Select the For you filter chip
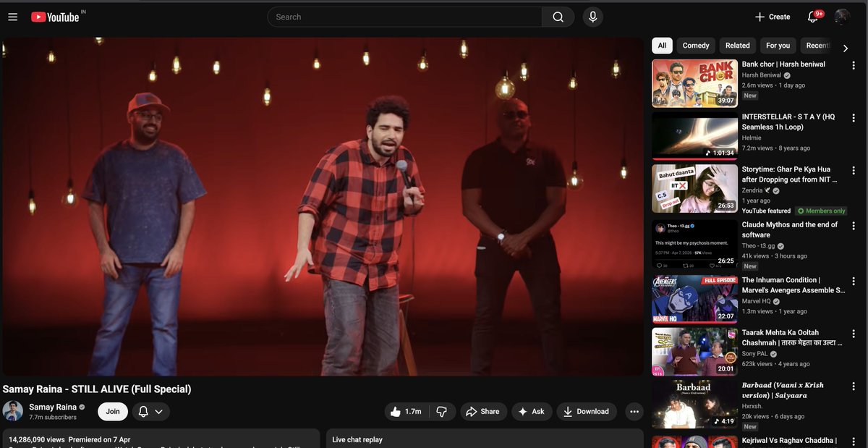This screenshot has height=448, width=868. [778, 46]
